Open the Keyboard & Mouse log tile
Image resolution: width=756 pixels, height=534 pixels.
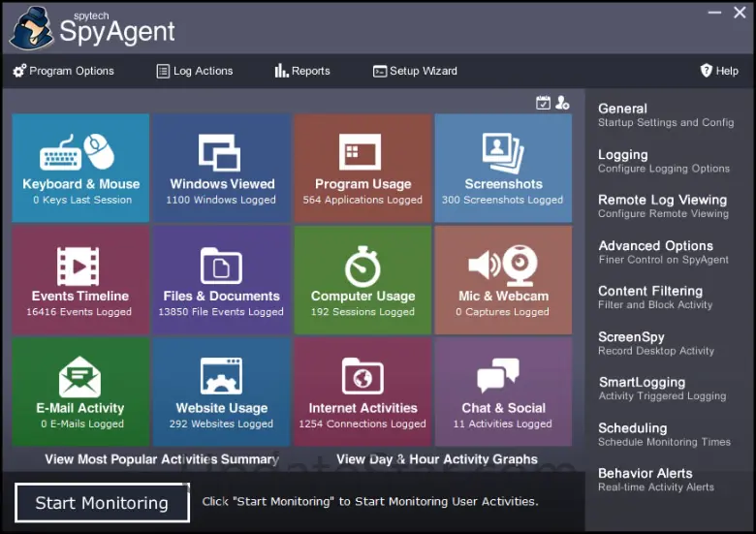tap(80, 169)
